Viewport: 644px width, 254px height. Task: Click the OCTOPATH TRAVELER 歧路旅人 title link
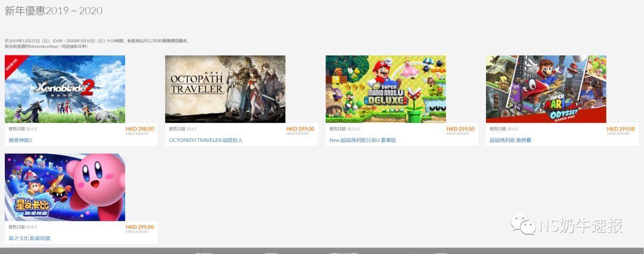(x=206, y=140)
